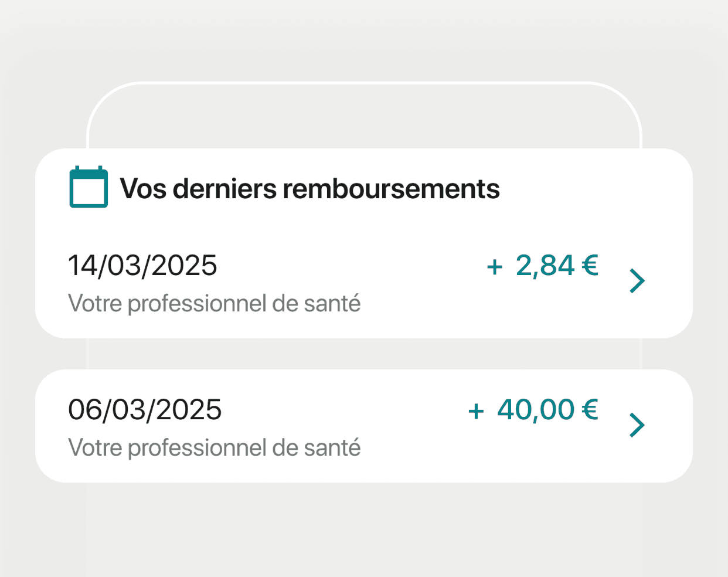
Task: Click the euro symbol after 40,00
Action: [590, 409]
